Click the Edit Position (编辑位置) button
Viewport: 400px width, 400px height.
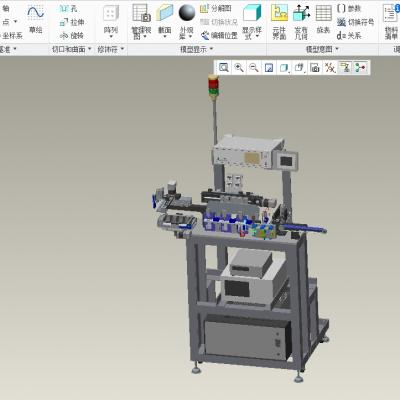coord(219,35)
